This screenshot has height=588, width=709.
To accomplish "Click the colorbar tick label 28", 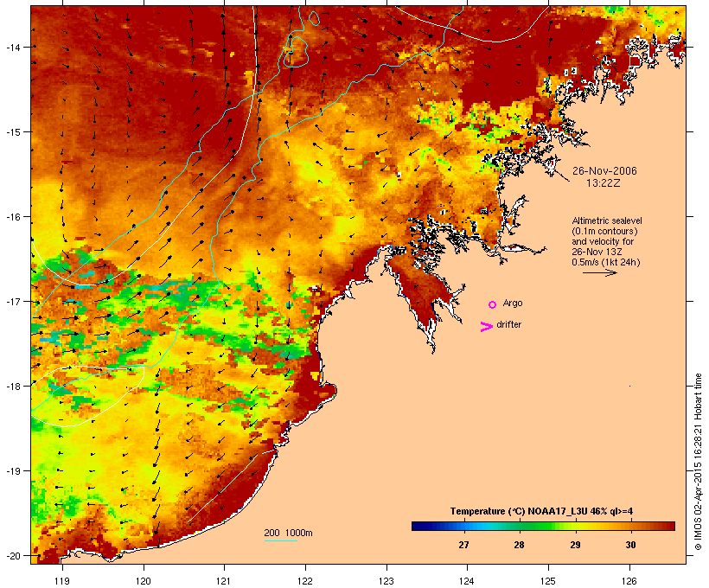I will 519,545.
